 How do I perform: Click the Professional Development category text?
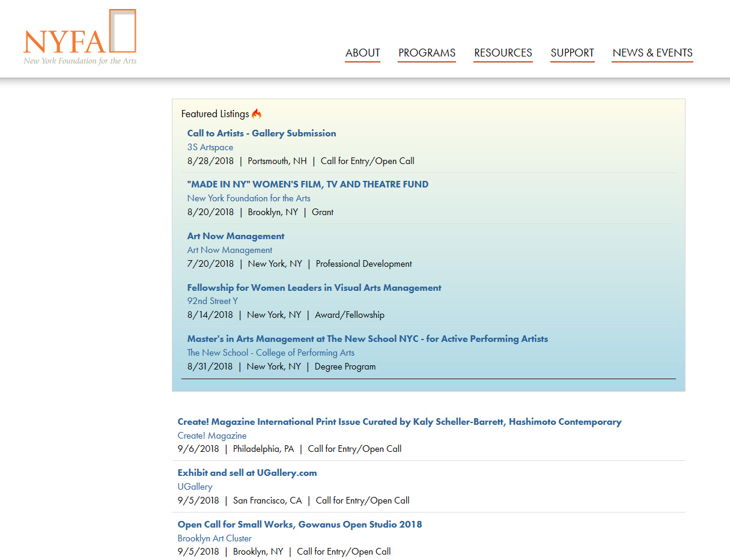coord(364,264)
